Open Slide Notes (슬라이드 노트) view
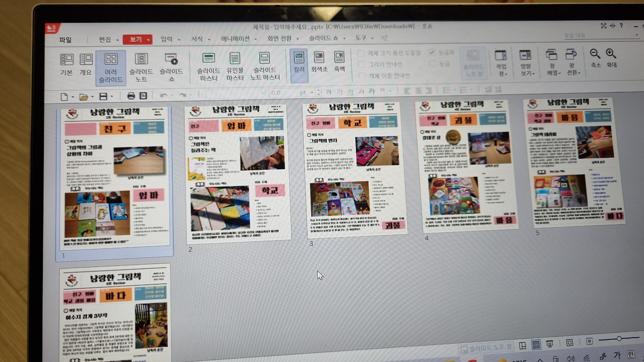This screenshot has height=362, width=644. pos(141,68)
